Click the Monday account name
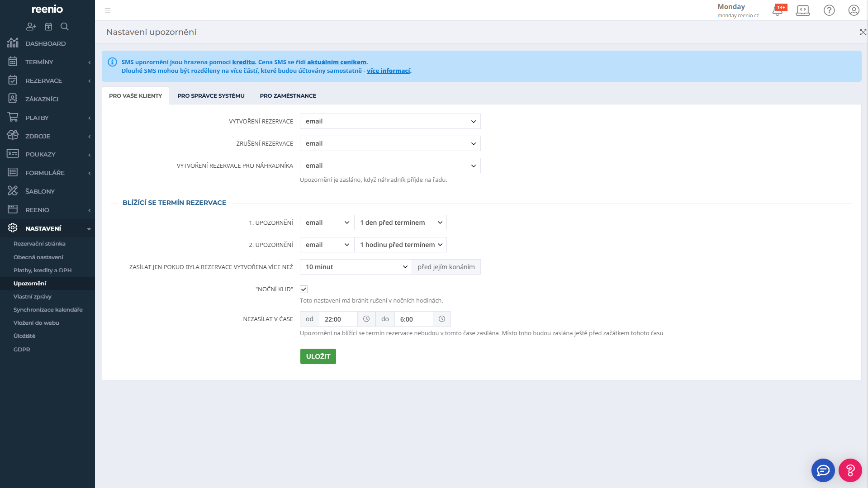The image size is (868, 488). 731,6
